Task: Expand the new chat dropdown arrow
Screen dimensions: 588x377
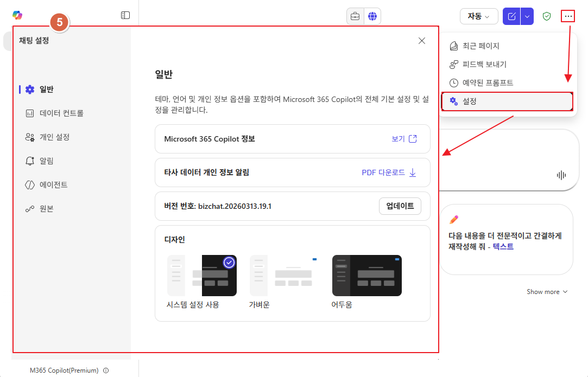Action: coord(527,16)
